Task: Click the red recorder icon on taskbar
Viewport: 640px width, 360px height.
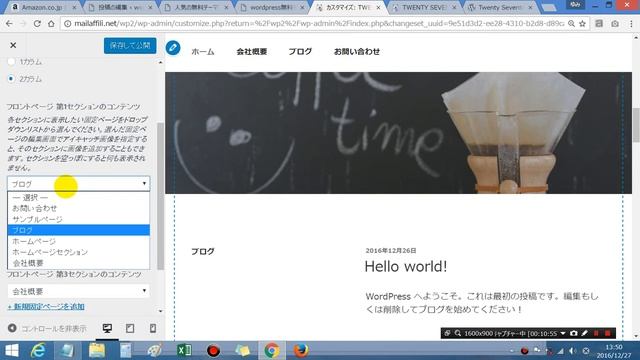Action: 213,351
